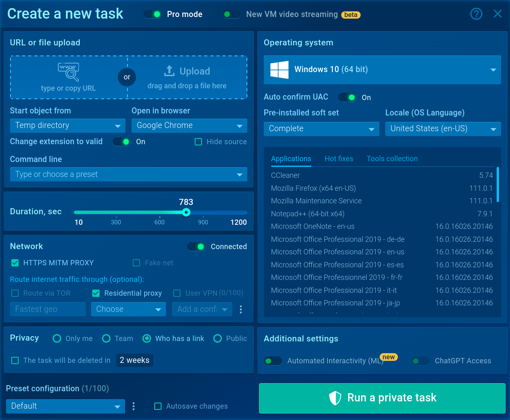This screenshot has width=510, height=420.
Task: Toggle Pro mode switch
Action: (152, 15)
